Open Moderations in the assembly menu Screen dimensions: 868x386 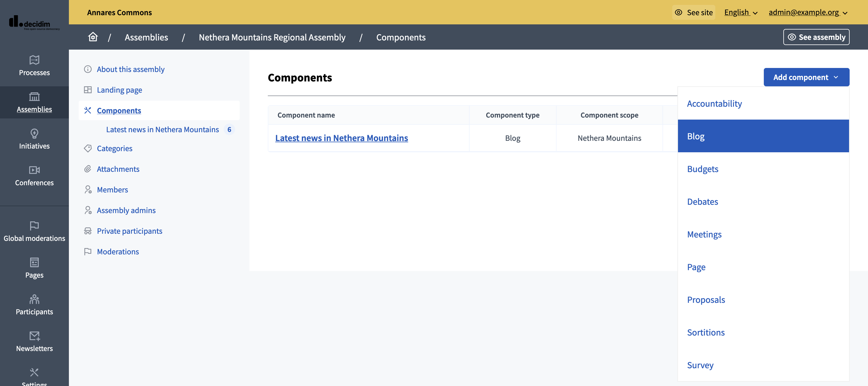coord(118,252)
